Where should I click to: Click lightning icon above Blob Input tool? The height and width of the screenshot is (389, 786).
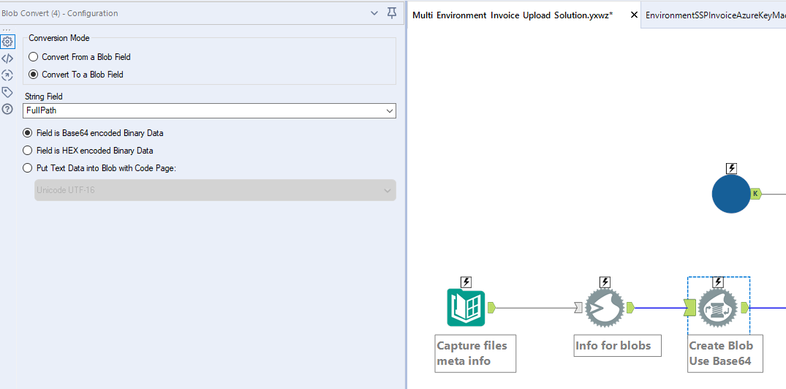tap(605, 282)
